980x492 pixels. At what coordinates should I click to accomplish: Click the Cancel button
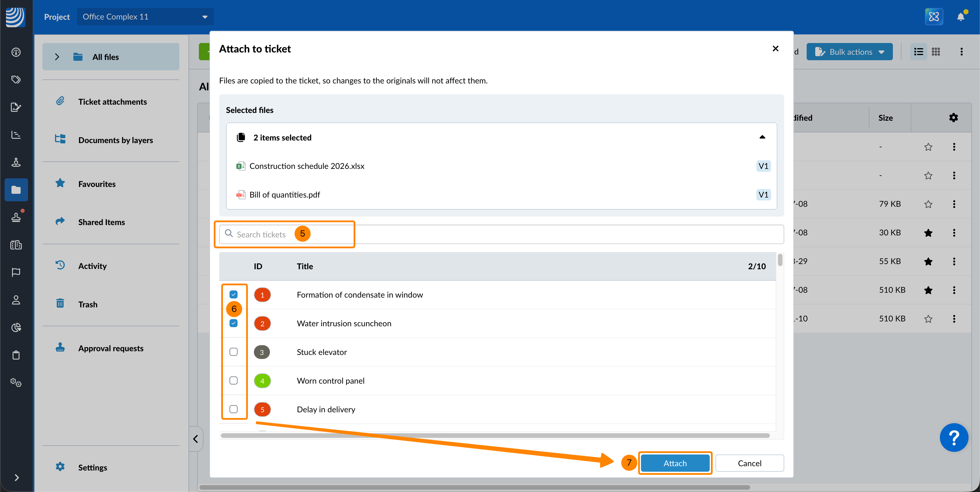[749, 463]
